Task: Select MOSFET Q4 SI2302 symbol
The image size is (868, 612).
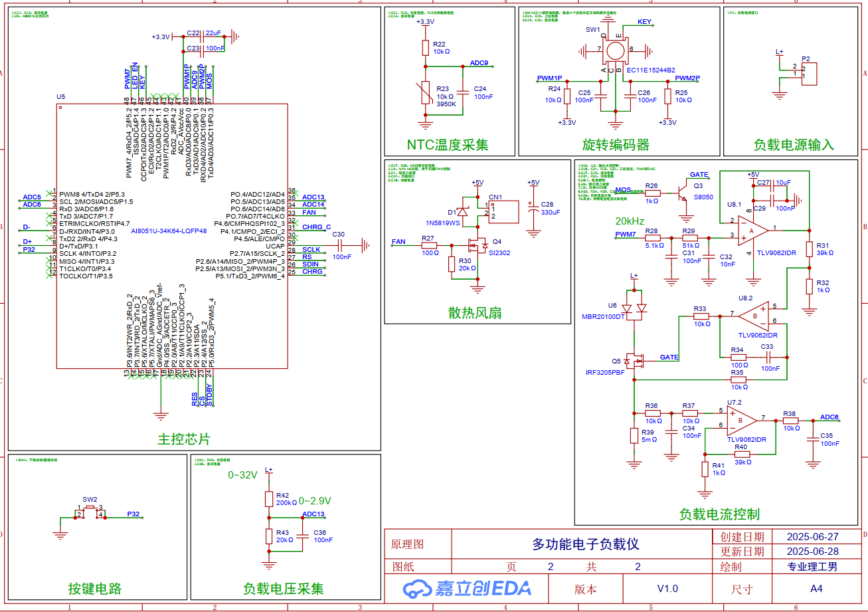Action: click(477, 245)
